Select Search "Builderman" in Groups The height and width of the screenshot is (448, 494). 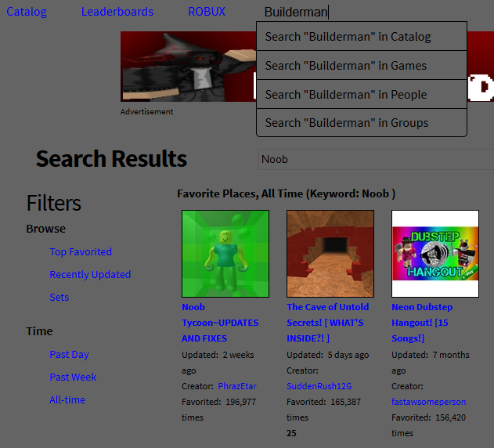tap(362, 123)
